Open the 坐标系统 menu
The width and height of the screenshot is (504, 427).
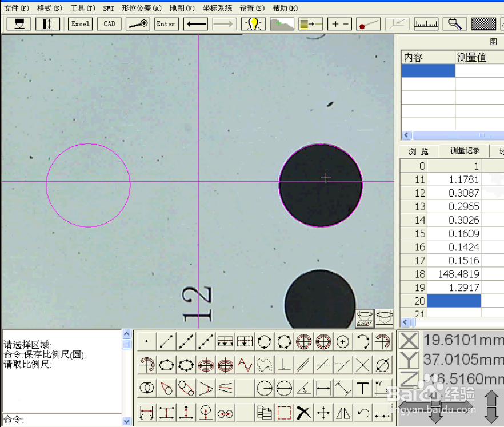click(217, 8)
